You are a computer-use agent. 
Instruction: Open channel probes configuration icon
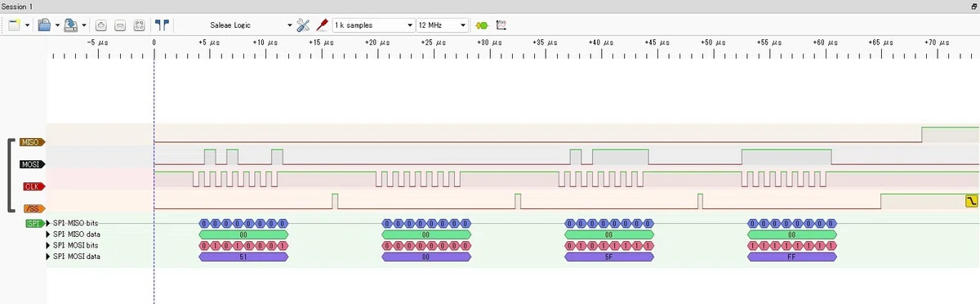(x=322, y=25)
